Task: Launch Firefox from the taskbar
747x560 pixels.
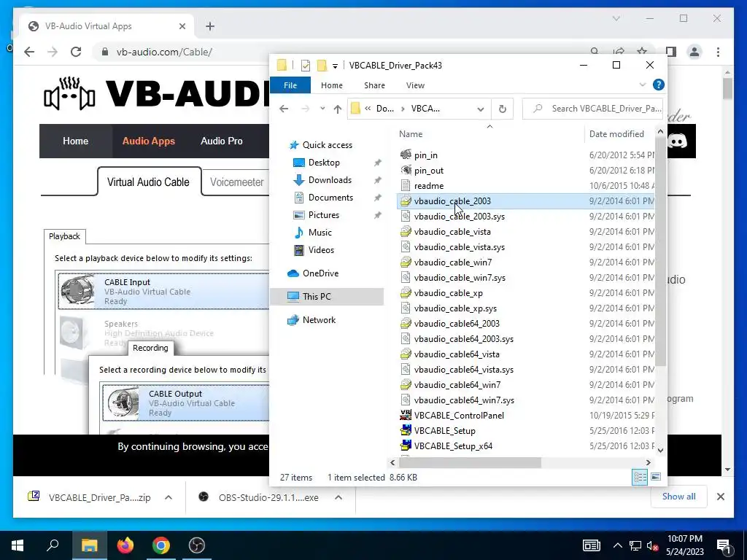Action: [125, 545]
